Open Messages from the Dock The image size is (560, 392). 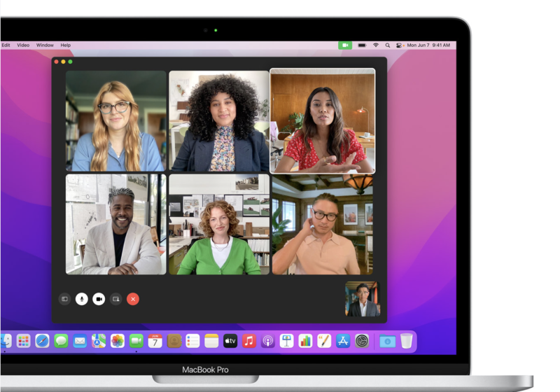coord(61,341)
